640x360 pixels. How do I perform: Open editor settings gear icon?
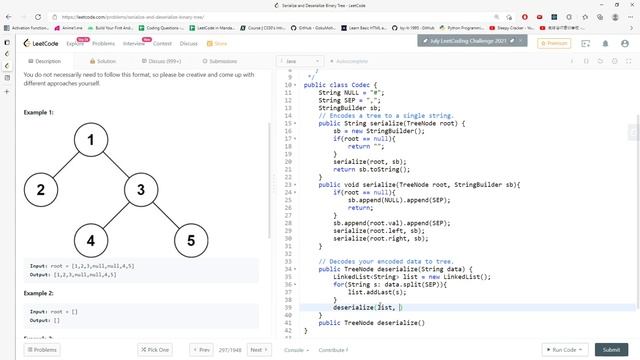coord(614,61)
